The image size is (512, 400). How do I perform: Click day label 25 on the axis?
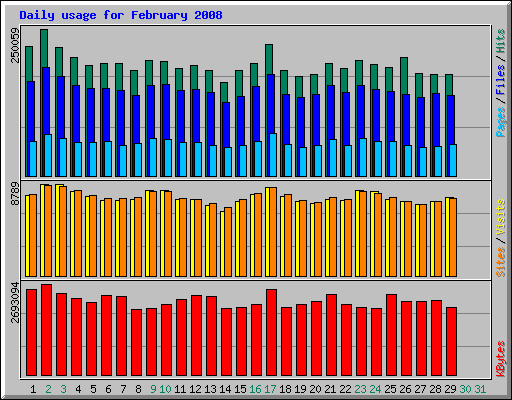pyautogui.click(x=390, y=389)
